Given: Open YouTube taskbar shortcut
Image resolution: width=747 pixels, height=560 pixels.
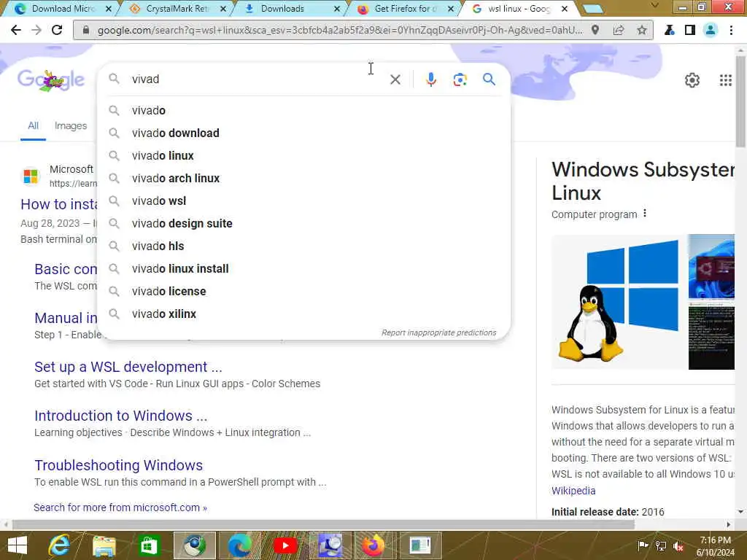Looking at the screenshot, I should (x=285, y=545).
